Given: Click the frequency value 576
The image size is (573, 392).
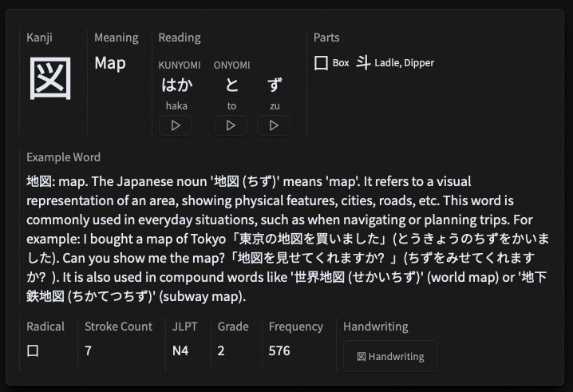Looking at the screenshot, I should coord(279,350).
